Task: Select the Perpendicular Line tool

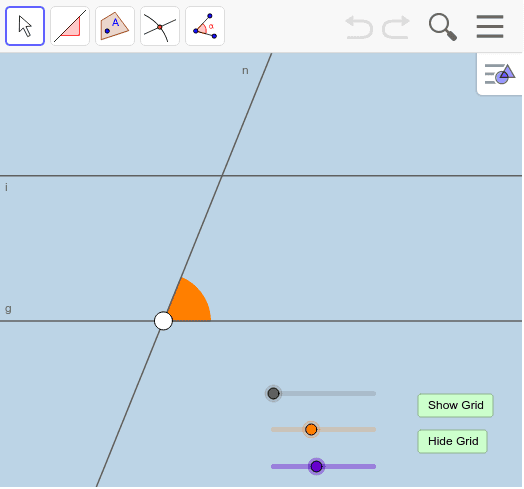Action: tap(70, 26)
